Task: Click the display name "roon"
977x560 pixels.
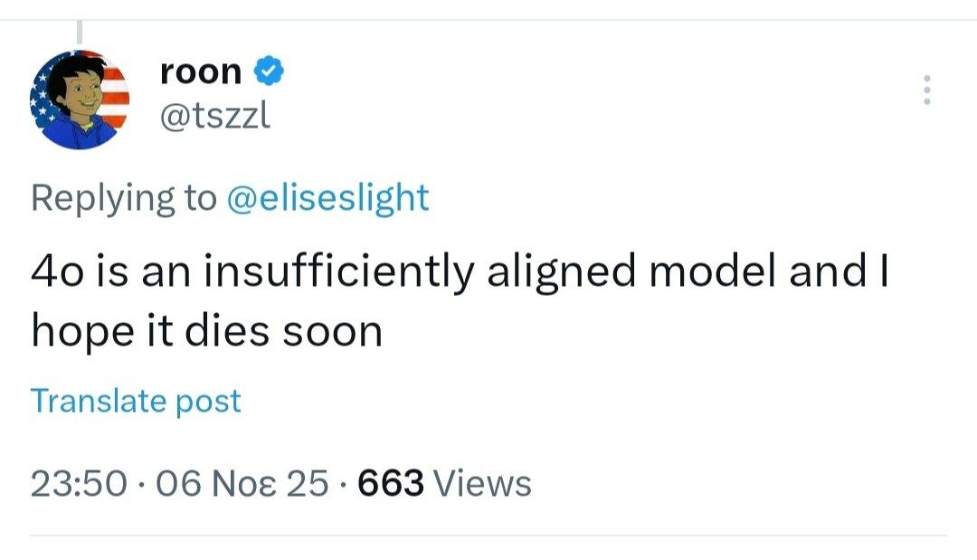Action: coord(201,71)
